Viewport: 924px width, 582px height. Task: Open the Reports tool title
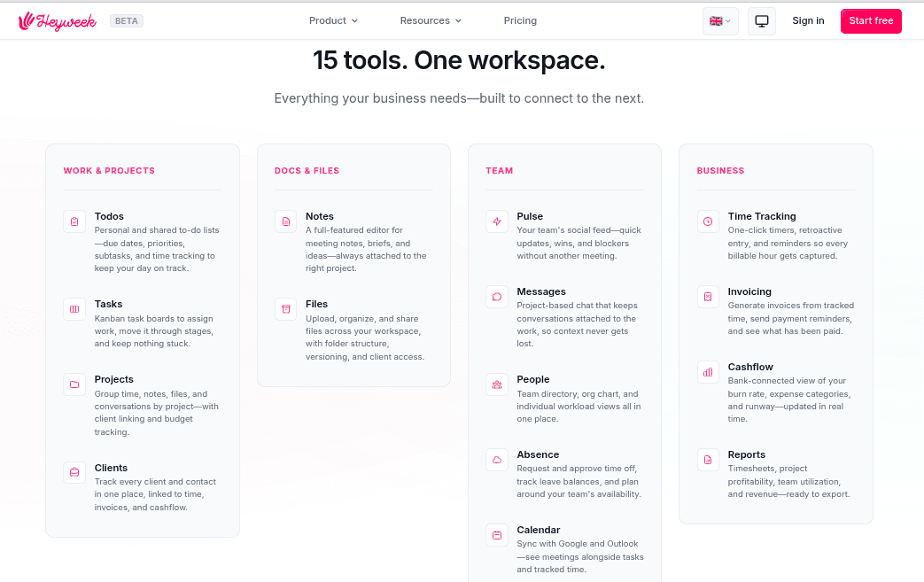point(747,454)
